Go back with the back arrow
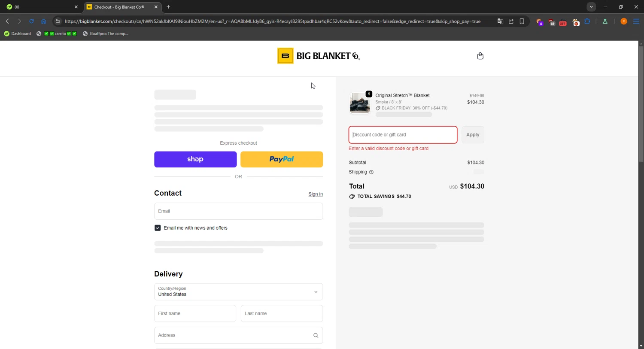 point(7,21)
